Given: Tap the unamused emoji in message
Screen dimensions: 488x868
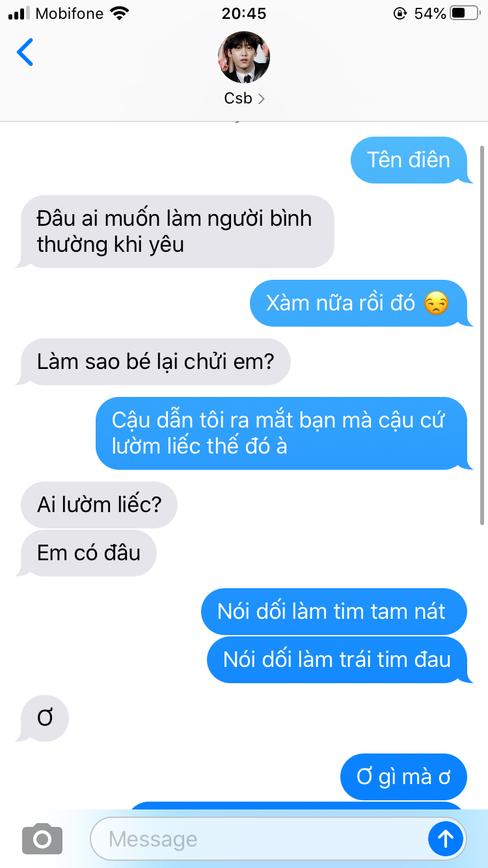Looking at the screenshot, I should click(x=436, y=304).
